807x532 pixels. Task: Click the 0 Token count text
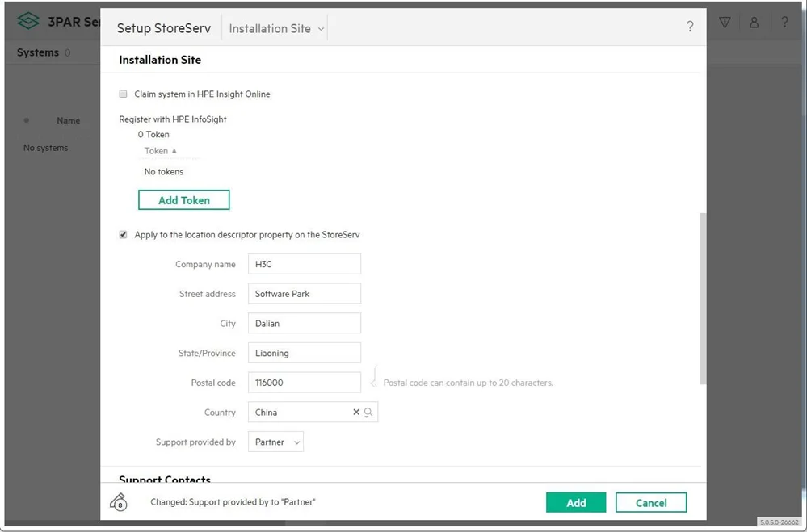153,134
